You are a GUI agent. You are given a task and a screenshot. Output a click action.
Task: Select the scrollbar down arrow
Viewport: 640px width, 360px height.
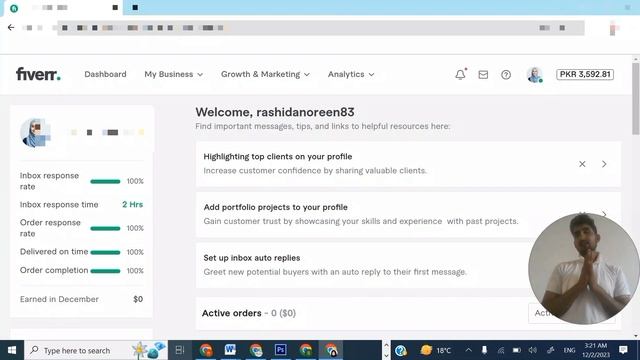(636, 336)
